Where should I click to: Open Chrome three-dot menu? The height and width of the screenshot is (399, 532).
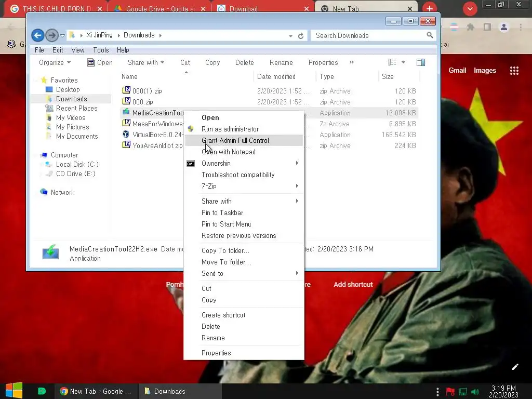click(x=521, y=27)
